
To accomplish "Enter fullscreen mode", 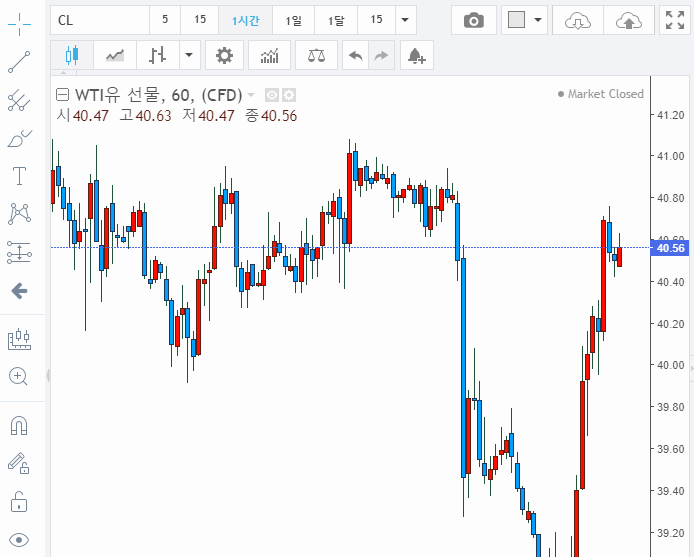I will (x=675, y=20).
